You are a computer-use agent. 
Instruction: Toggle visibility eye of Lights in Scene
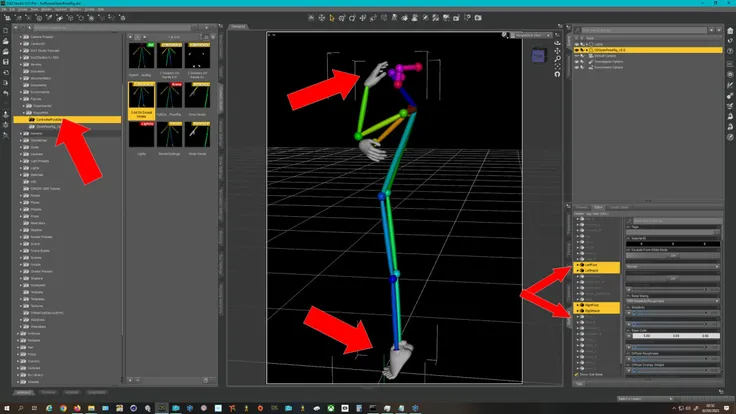[x=577, y=44]
